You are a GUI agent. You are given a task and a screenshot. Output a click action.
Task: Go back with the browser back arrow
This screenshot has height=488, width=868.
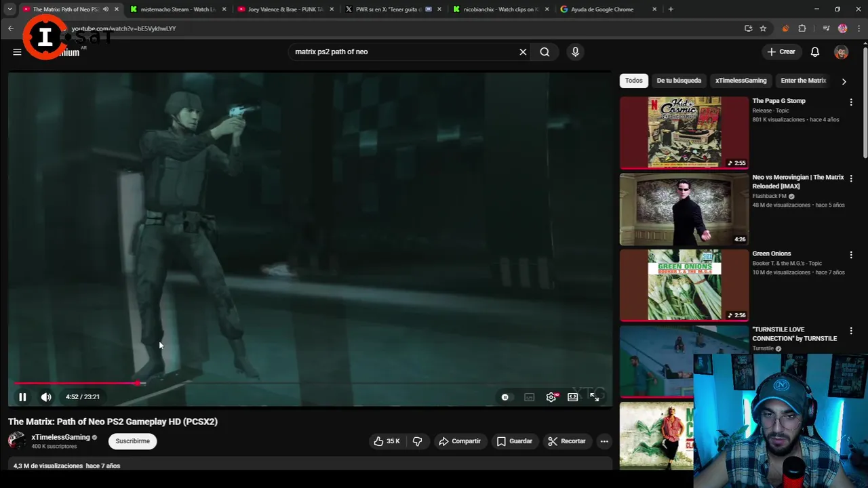pos(11,28)
